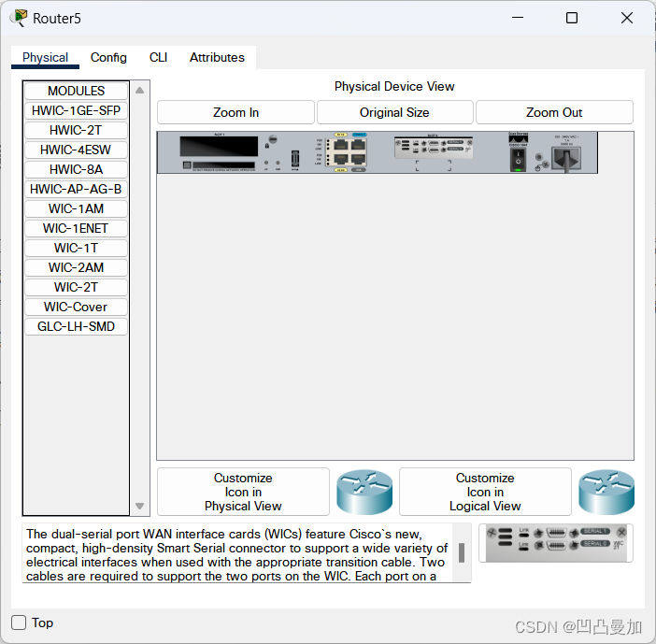Click the module list scroll up arrow
Screen dimensions: 656x644
tap(140, 91)
